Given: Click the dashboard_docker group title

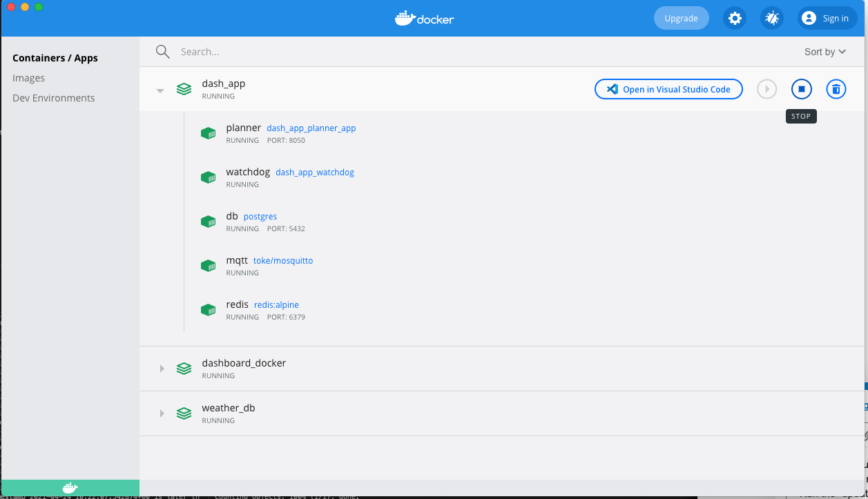Looking at the screenshot, I should (244, 363).
